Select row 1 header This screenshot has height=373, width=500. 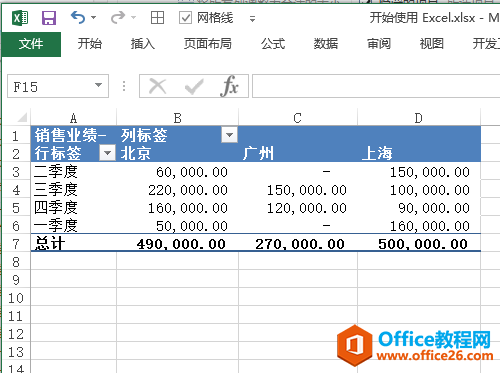16,135
